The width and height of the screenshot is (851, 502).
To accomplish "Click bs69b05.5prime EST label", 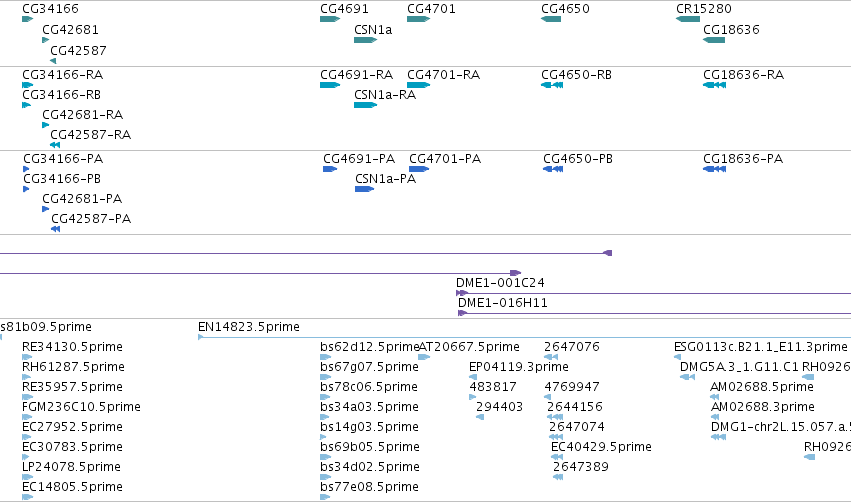I will [370, 447].
